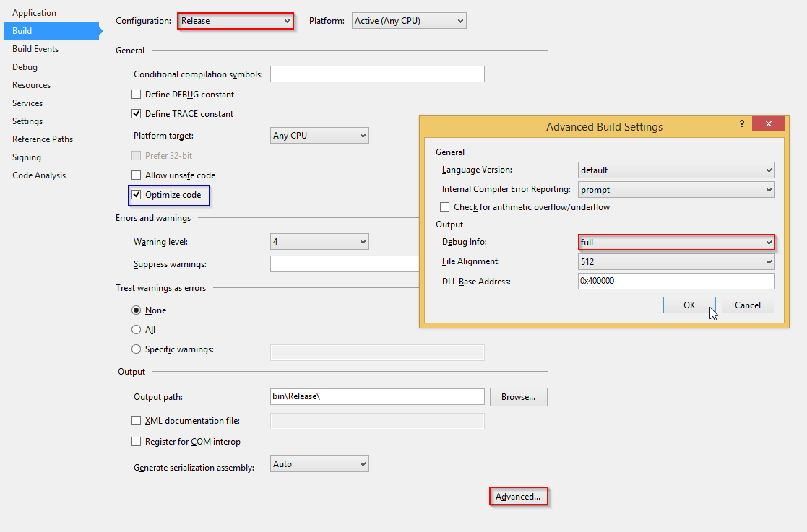
Task: Open the Configuration dropdown showing Release
Action: (236, 21)
